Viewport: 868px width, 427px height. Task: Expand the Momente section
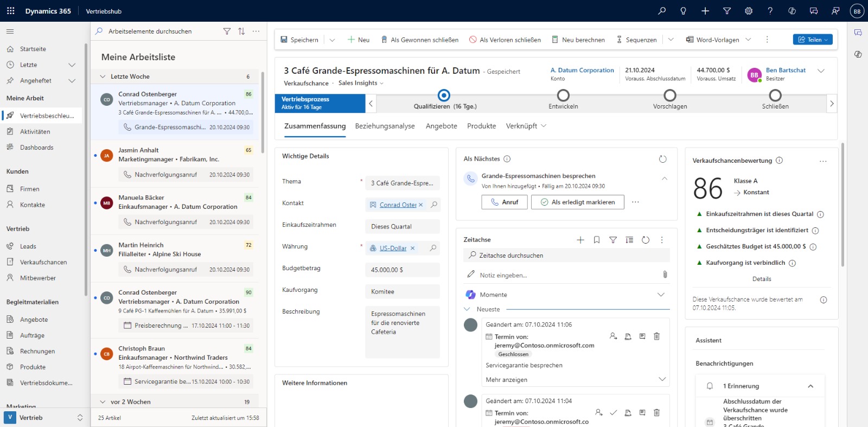pos(661,295)
